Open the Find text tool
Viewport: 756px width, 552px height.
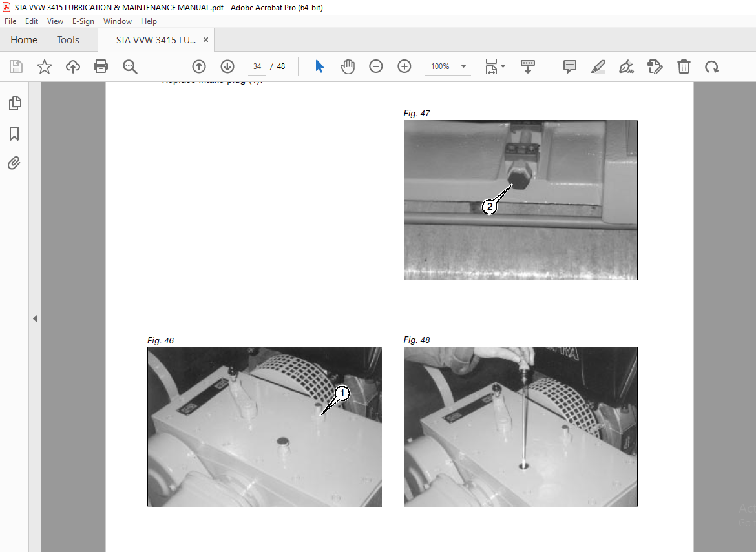[130, 66]
